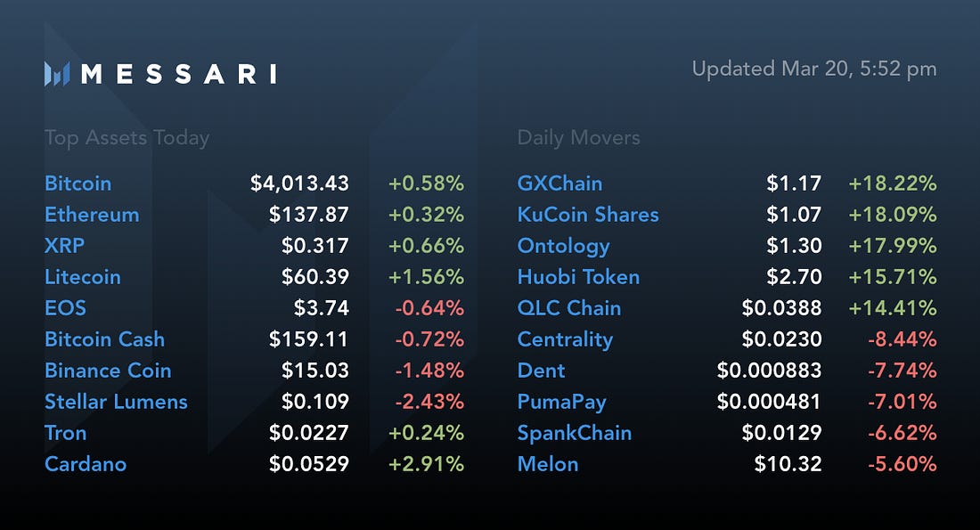The image size is (980, 530).
Task: Open the Litecoin asset page
Action: [x=83, y=277]
